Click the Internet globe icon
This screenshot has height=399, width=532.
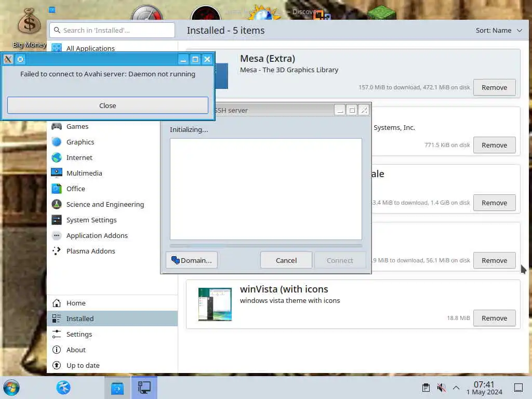pyautogui.click(x=56, y=157)
